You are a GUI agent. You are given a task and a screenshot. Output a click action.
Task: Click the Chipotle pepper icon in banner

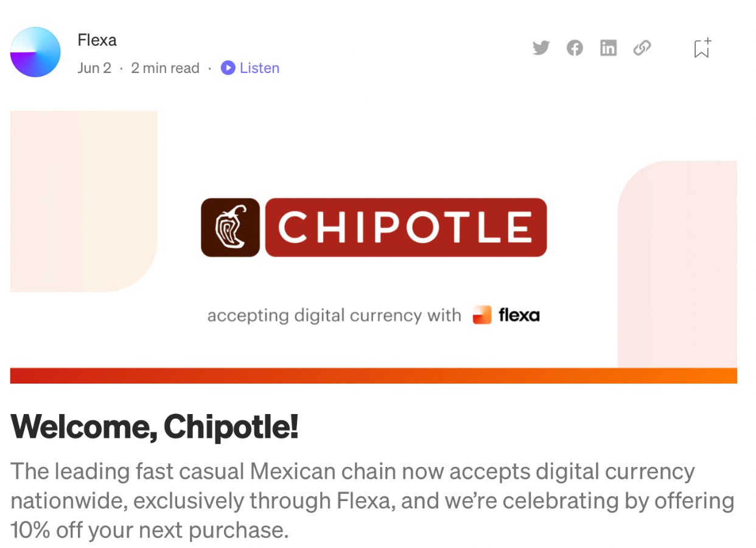click(x=230, y=228)
